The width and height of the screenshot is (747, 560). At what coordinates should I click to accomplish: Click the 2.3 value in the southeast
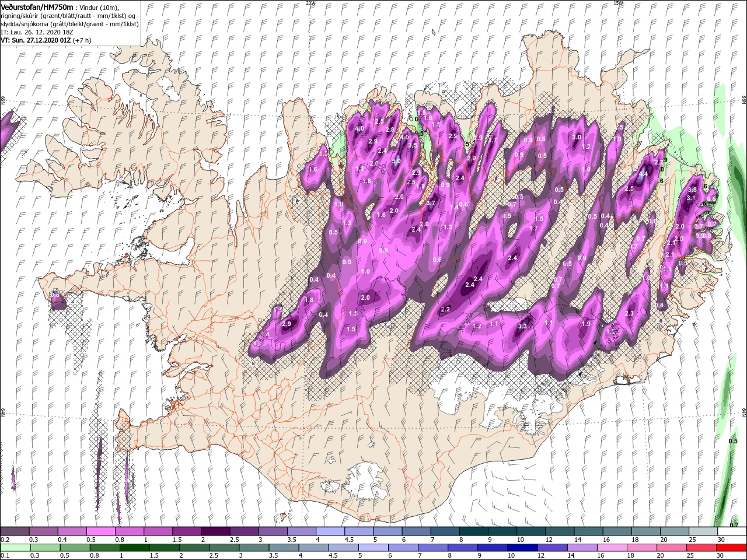tap(629, 314)
